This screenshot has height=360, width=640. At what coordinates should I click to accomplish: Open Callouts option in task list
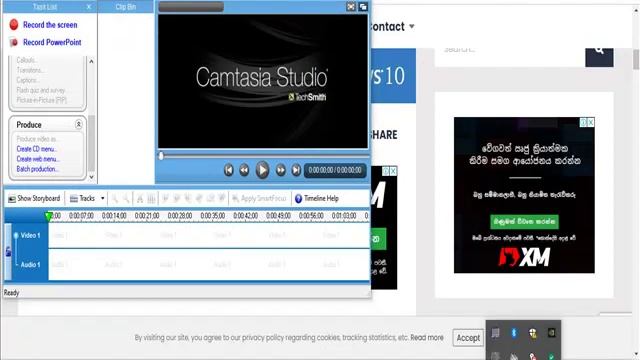pos(27,60)
